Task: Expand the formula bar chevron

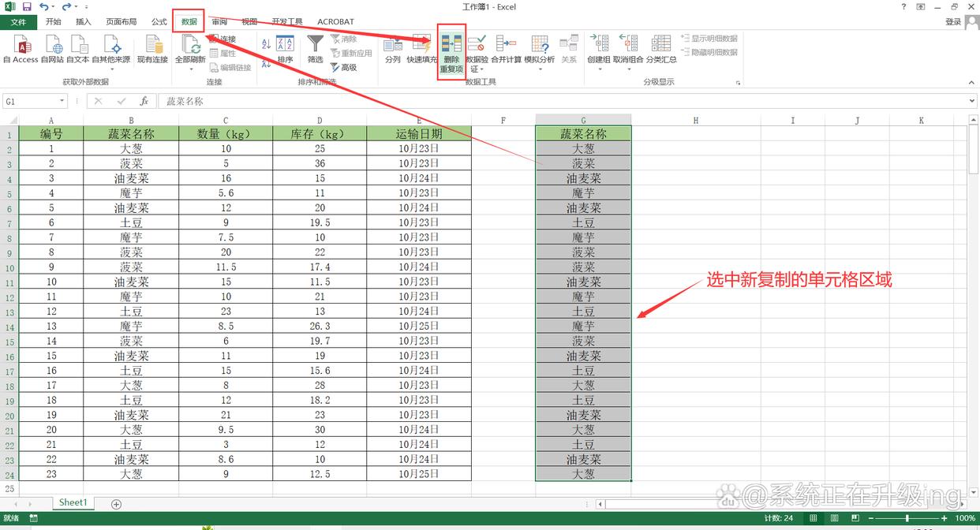Action: coord(972,101)
